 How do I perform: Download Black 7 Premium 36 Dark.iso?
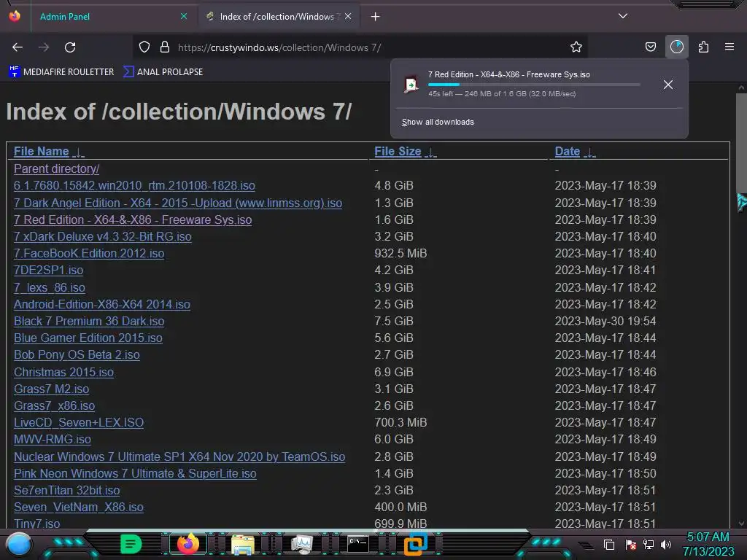click(89, 321)
